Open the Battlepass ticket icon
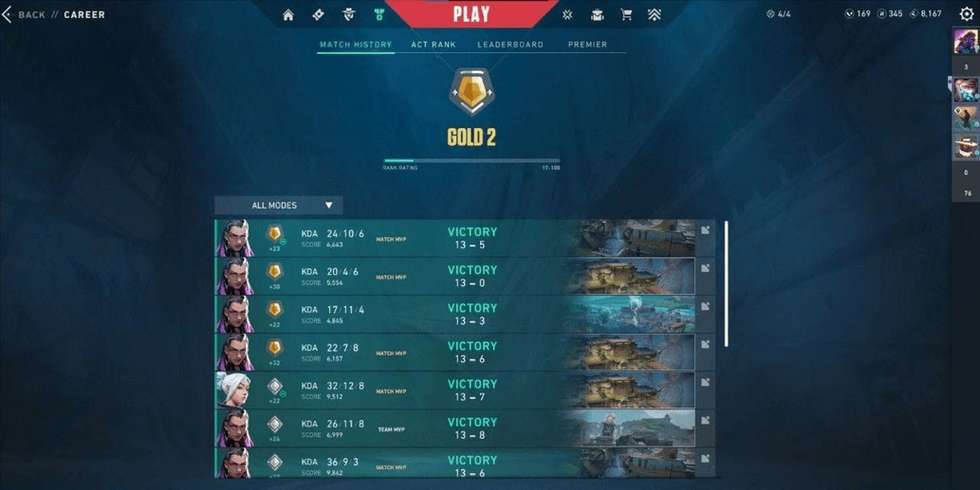 pos(318,14)
